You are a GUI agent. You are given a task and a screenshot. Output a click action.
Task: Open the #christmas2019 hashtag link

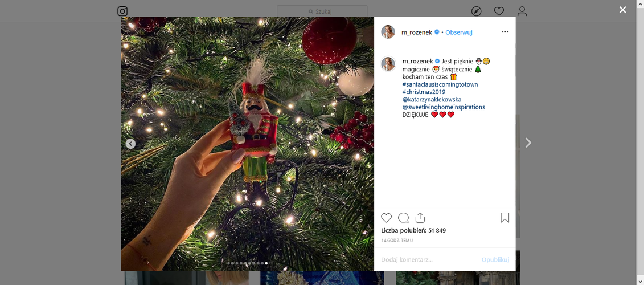tap(424, 92)
